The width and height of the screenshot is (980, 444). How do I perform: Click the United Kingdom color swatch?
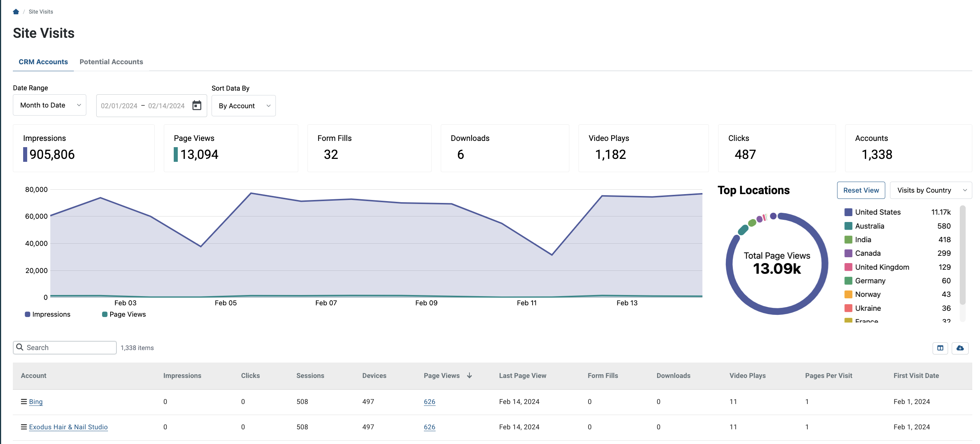click(848, 267)
